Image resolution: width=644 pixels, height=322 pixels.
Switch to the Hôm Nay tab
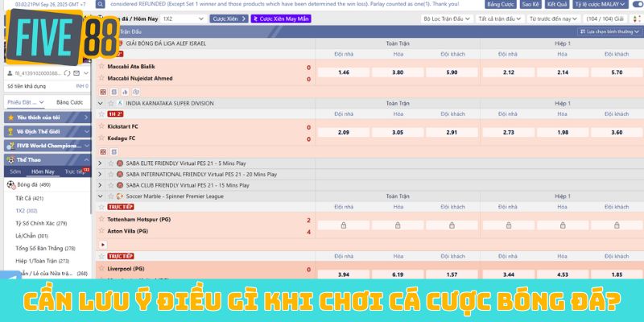[43, 171]
